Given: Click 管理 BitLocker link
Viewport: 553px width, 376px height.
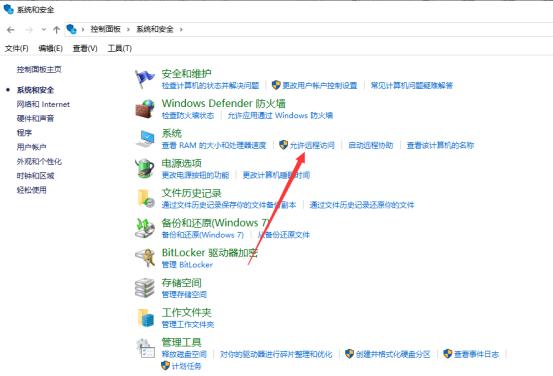Looking at the screenshot, I should 187,265.
